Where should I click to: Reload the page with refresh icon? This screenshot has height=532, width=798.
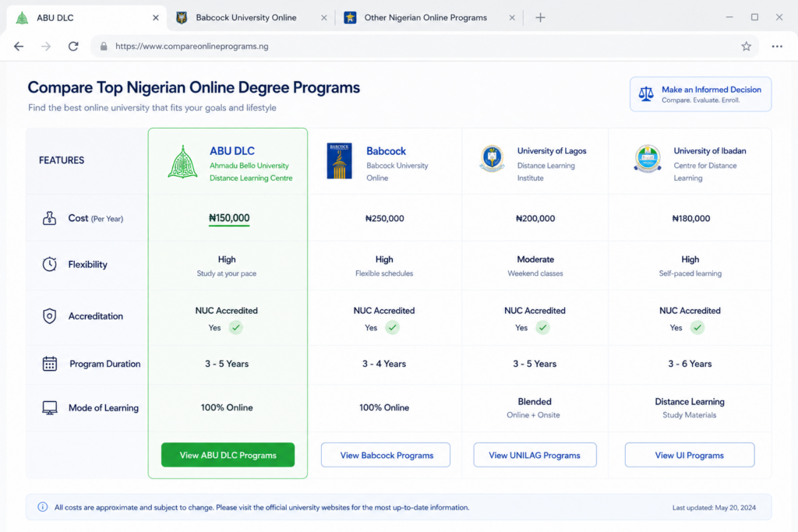coord(73,46)
